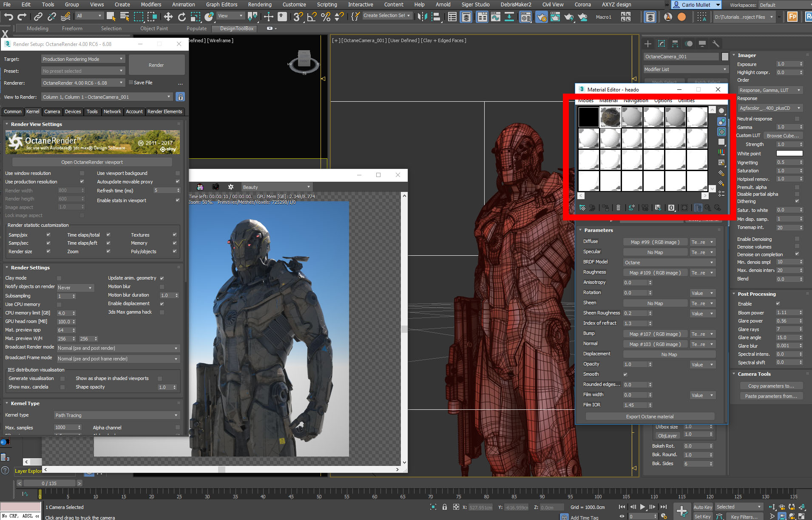The height and width of the screenshot is (520, 812).
Task: Click the White point color swatch
Action: (789, 154)
